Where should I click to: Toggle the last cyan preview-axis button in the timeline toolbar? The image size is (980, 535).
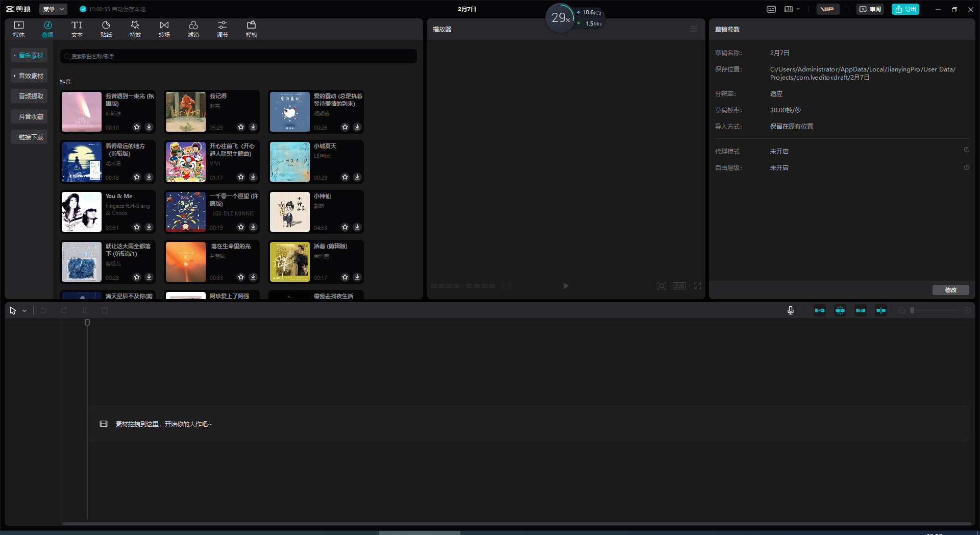880,310
